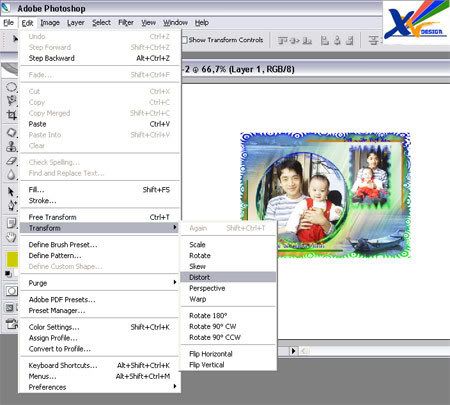The width and height of the screenshot is (450, 405).
Task: Choose Define Pattern...
Action: pos(100,256)
